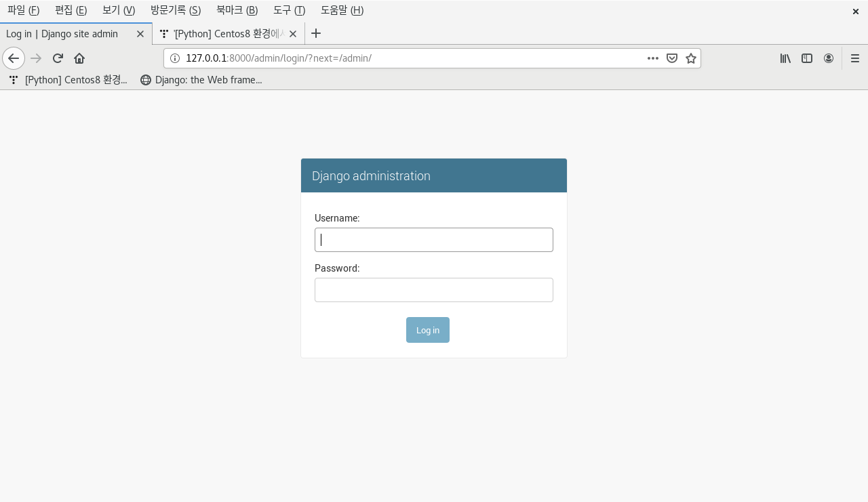Open the 파일 (F) menu

24,10
